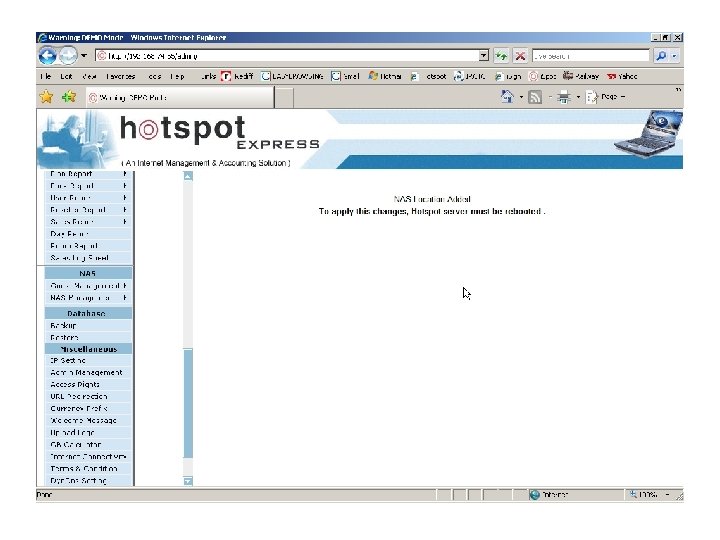Click the Database section header
The height and width of the screenshot is (540, 720).
[x=88, y=313]
